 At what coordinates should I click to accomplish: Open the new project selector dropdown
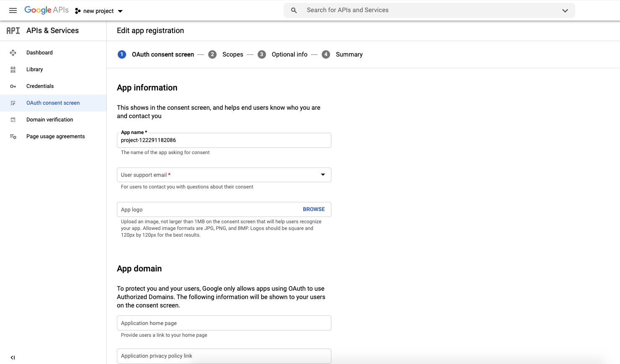pyautogui.click(x=99, y=11)
